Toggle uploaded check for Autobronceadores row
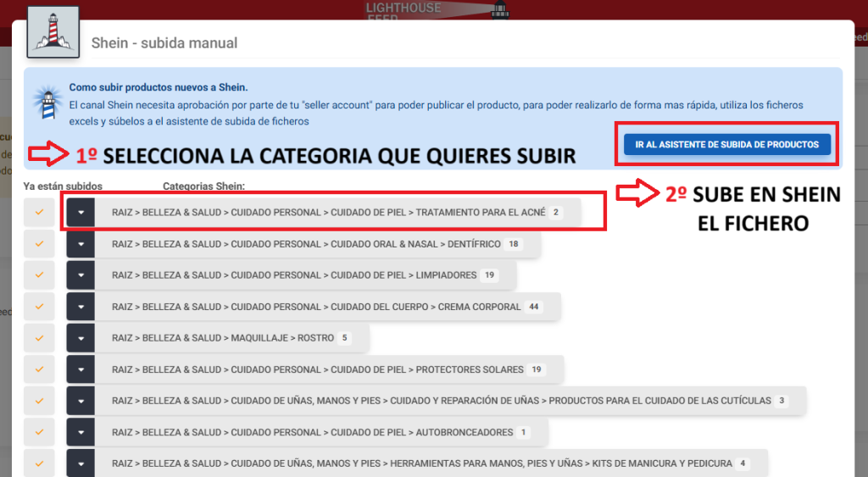 click(x=39, y=432)
